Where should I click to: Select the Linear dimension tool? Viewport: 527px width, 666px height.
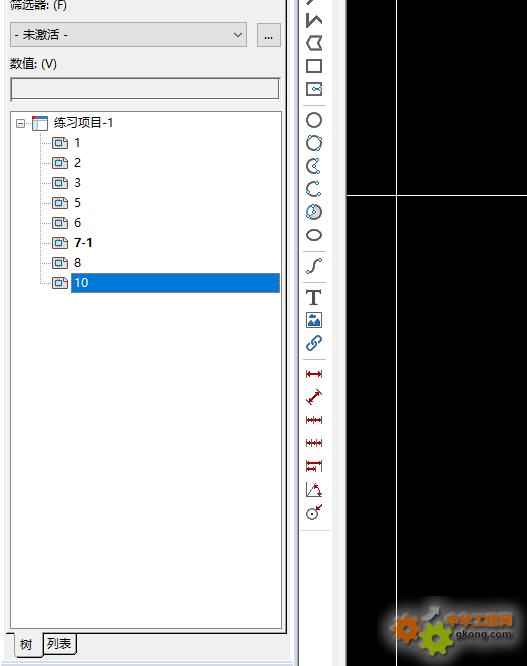pyautogui.click(x=314, y=374)
